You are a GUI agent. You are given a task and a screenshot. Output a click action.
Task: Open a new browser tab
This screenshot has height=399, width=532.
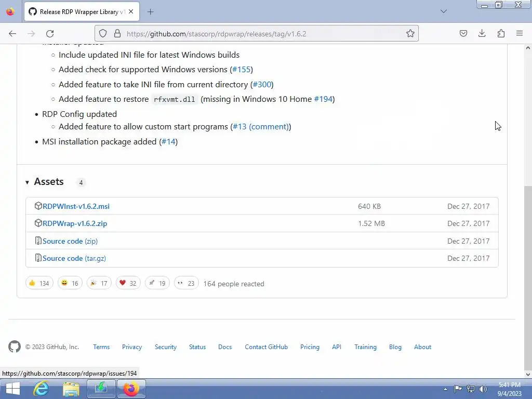coord(150,12)
